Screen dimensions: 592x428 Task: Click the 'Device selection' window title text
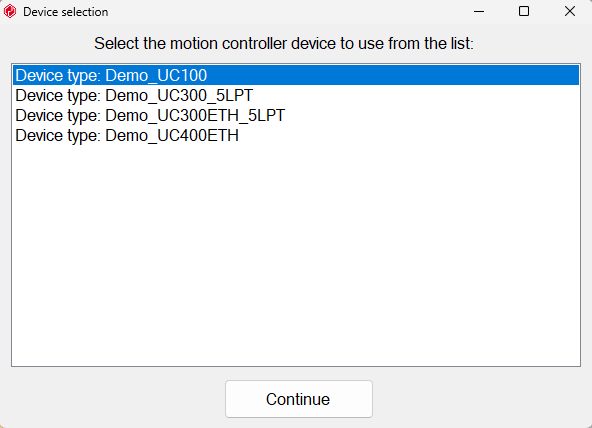tap(66, 12)
